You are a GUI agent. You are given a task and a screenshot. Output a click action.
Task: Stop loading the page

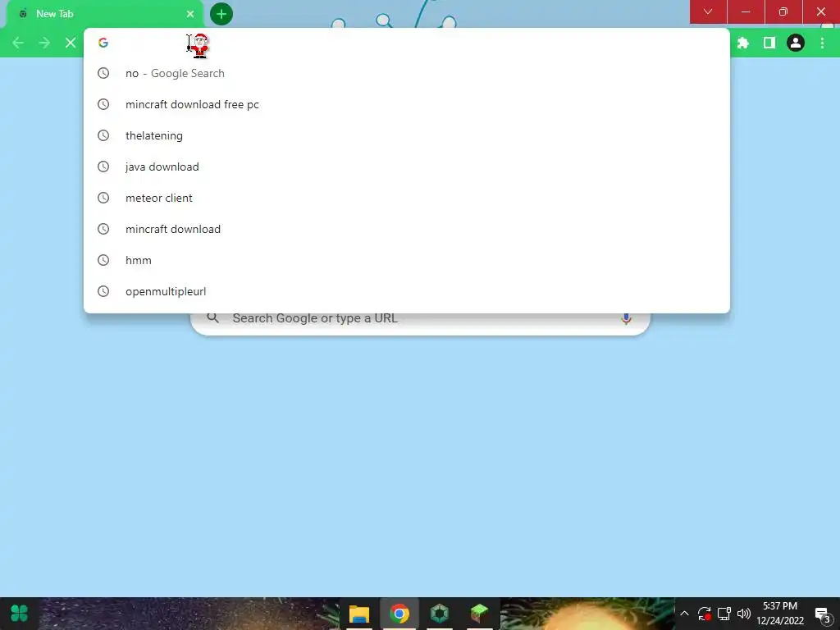[71, 43]
